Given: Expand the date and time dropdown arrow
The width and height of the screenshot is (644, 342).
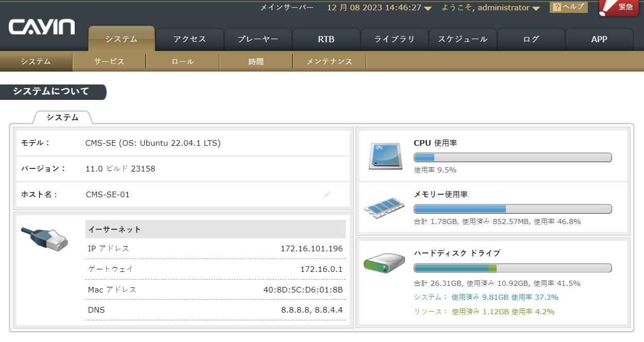Looking at the screenshot, I should tap(428, 8).
